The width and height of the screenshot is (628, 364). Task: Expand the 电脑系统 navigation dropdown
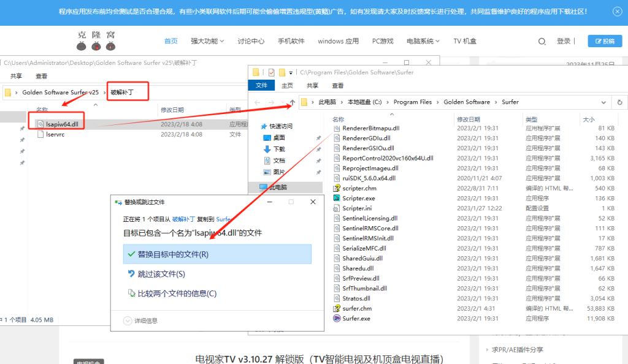(423, 41)
